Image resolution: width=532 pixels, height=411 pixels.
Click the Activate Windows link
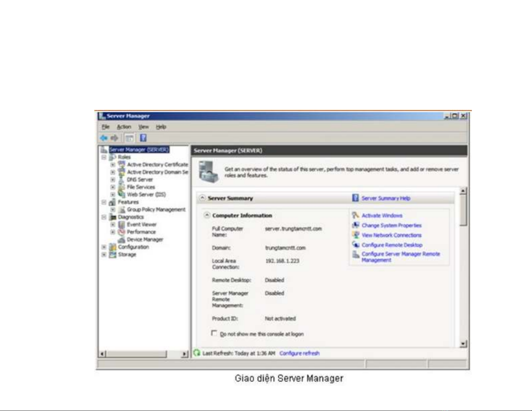(382, 215)
